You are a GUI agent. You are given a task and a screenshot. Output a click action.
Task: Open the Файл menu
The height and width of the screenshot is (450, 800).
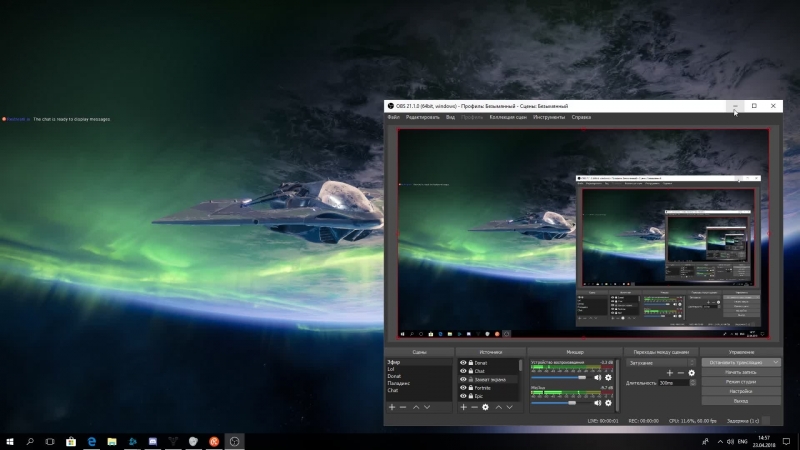click(x=393, y=117)
